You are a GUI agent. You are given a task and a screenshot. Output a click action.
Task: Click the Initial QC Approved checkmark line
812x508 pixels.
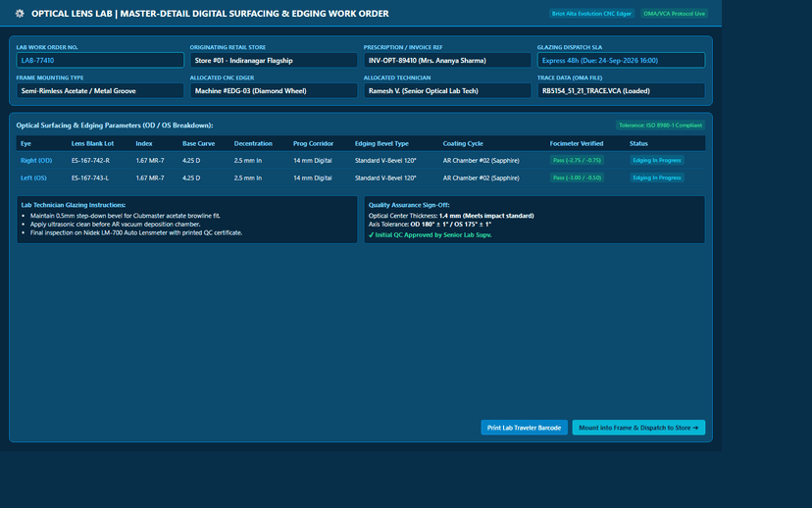tap(430, 235)
